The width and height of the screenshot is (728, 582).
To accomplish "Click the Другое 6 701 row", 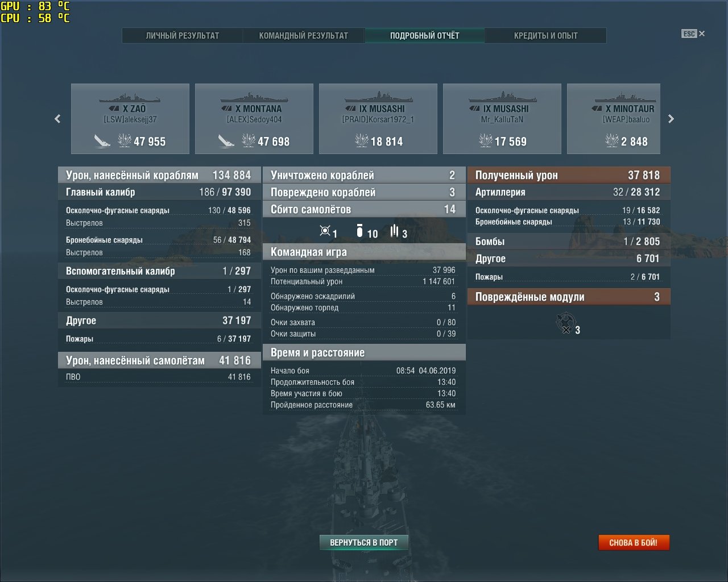I will click(x=569, y=259).
